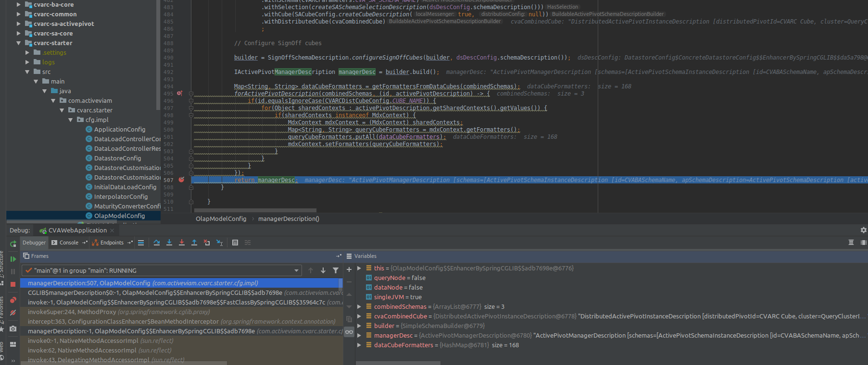Viewport: 868px width, 365px height.
Task: Open debug panel settings gear
Action: click(x=863, y=230)
